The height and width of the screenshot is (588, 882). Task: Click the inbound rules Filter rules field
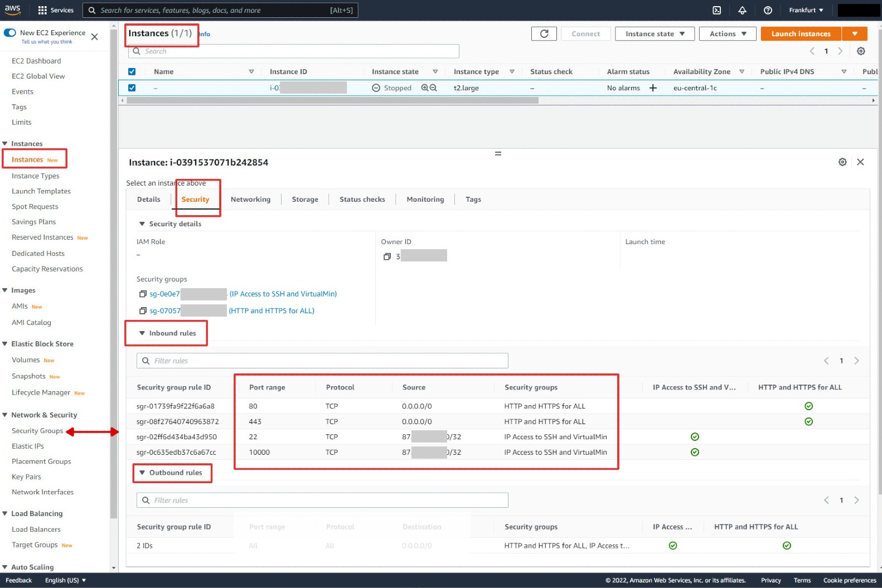(x=322, y=361)
